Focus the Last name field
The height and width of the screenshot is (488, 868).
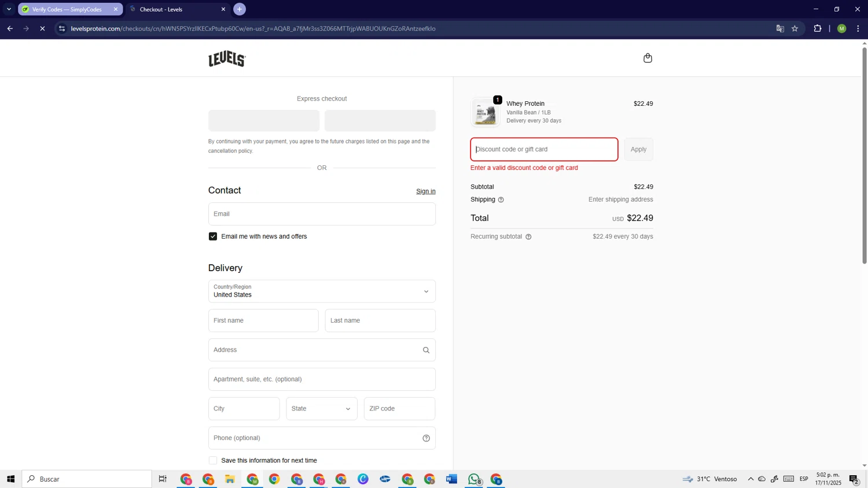[x=380, y=320]
